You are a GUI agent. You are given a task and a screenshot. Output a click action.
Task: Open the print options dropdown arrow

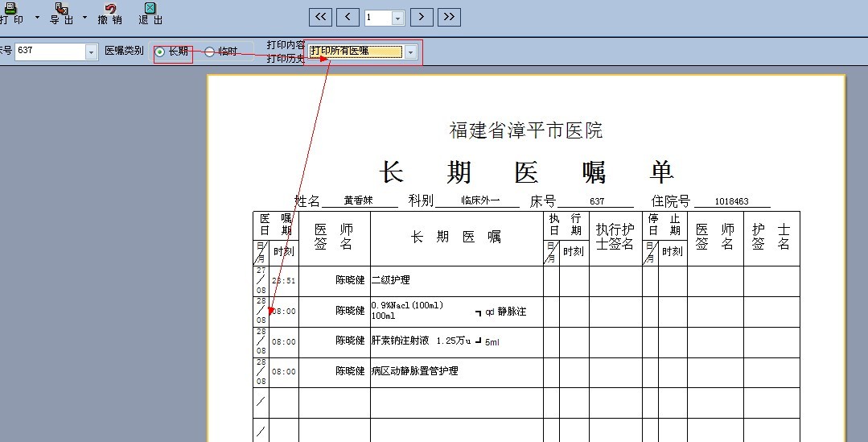(x=37, y=17)
